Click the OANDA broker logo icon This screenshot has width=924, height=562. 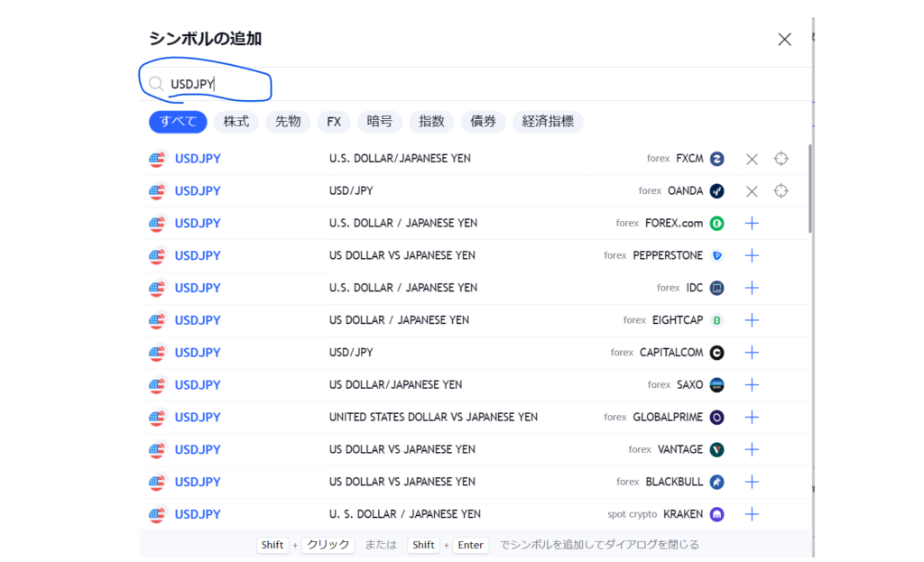[717, 191]
